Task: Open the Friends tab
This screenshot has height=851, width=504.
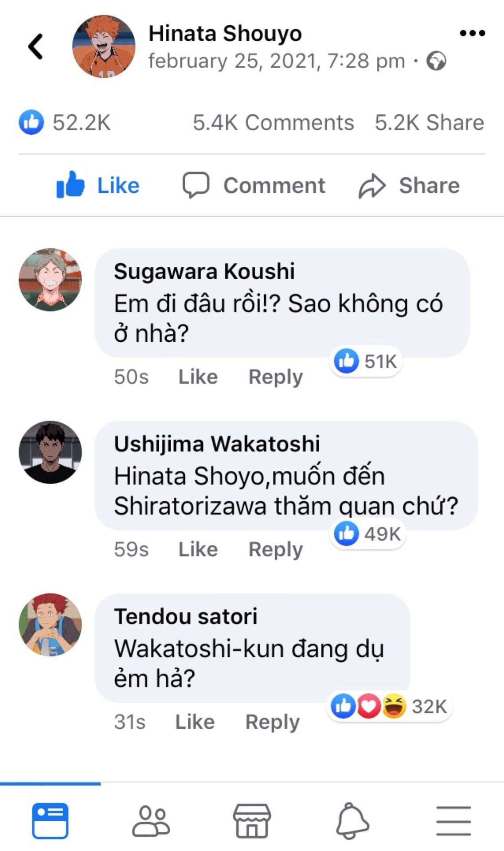Action: pyautogui.click(x=151, y=820)
